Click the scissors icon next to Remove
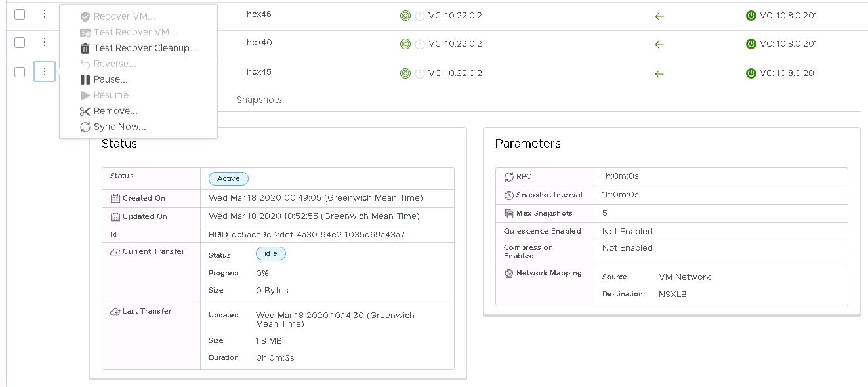 coord(85,111)
